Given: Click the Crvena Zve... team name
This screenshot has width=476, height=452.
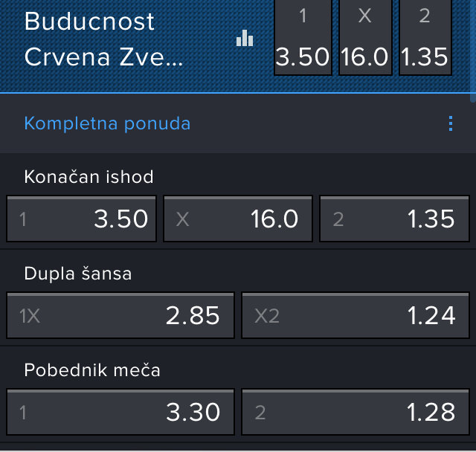Looking at the screenshot, I should pos(103,58).
